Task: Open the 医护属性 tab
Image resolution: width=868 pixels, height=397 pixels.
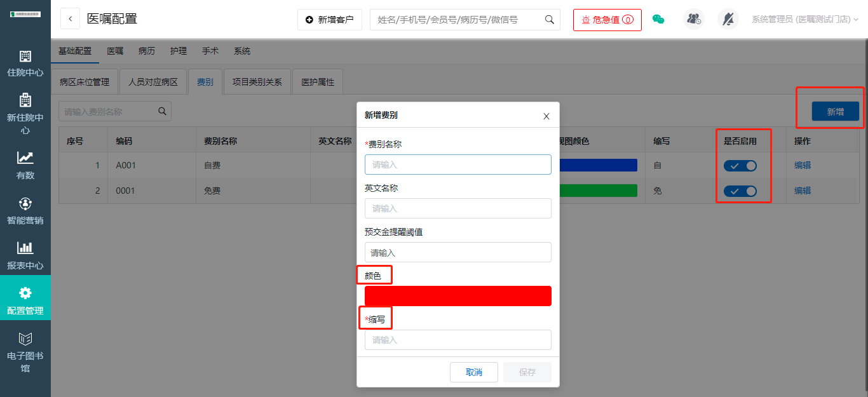Action: pos(318,82)
